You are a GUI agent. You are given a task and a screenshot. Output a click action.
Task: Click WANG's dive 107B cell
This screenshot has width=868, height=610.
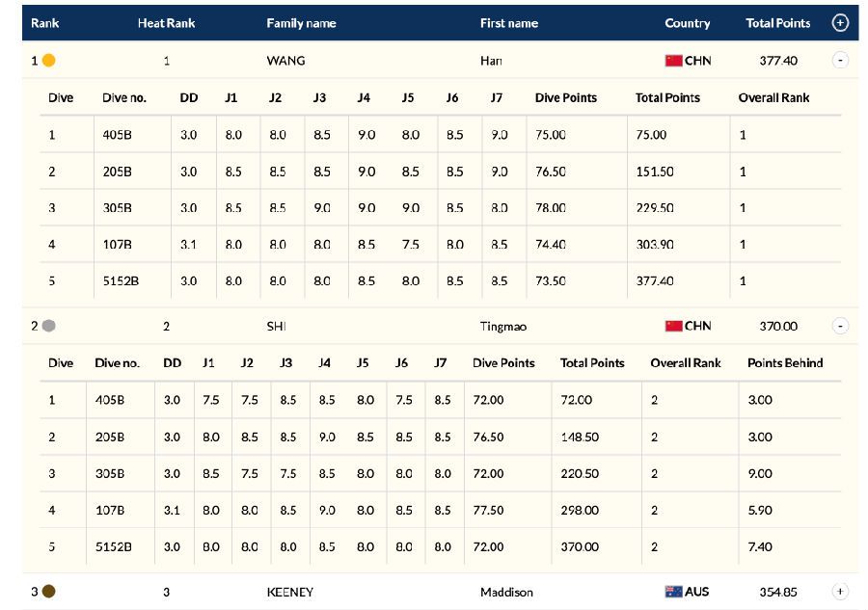[117, 245]
